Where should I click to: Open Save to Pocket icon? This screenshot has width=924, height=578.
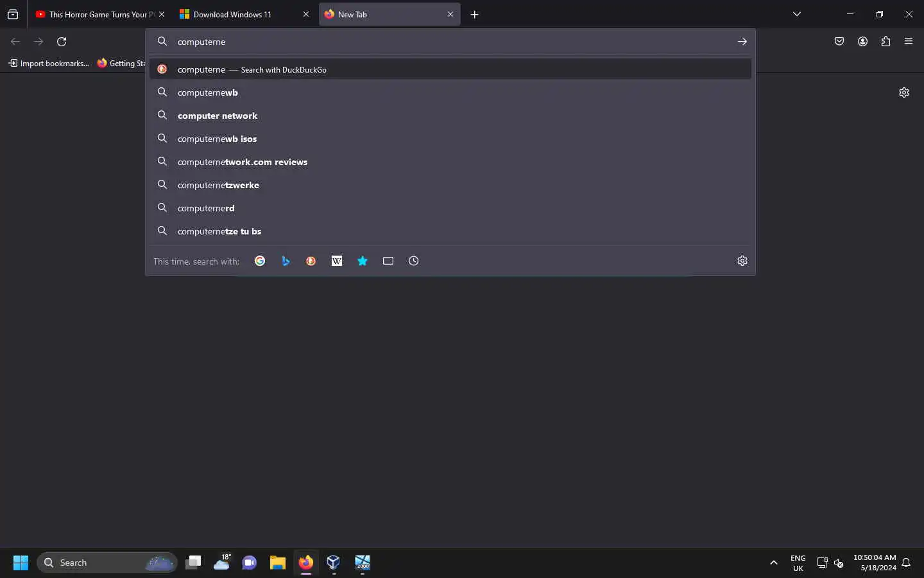[839, 42]
